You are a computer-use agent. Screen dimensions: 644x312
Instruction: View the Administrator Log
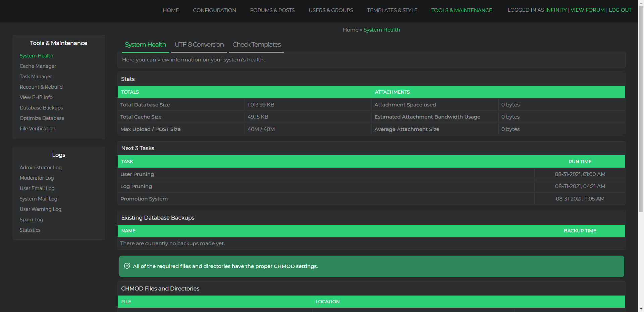click(41, 168)
